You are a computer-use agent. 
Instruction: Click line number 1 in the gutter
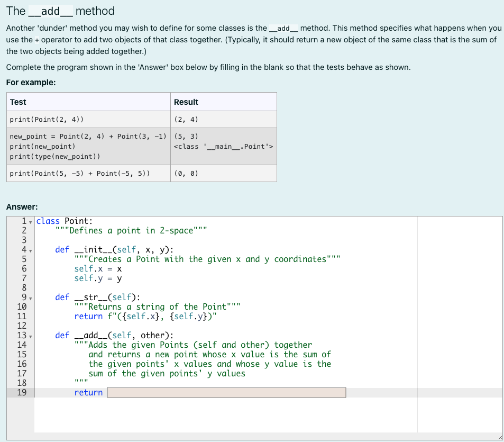pos(24,221)
